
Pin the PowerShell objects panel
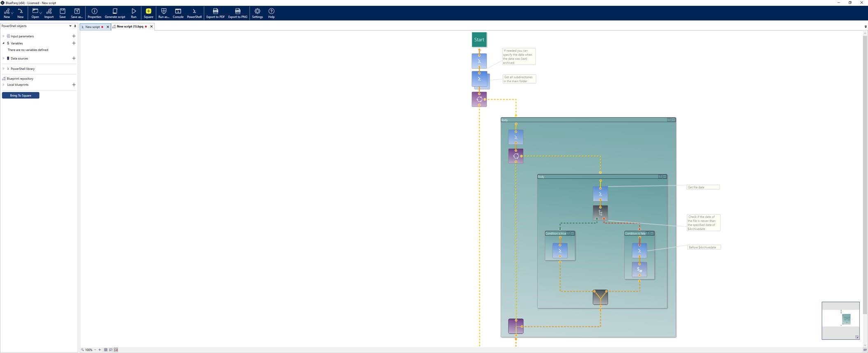coord(75,26)
